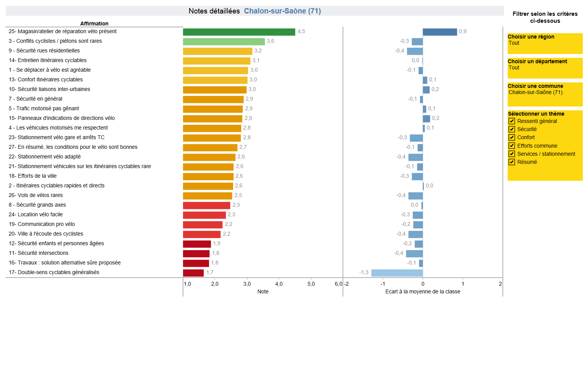This screenshot has height=389, width=588.
Task: Disable the Confort theme filter
Action: (512, 137)
